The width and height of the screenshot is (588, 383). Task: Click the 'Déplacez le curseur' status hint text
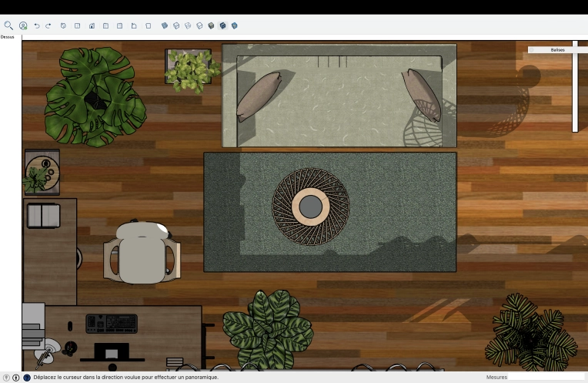[x=126, y=377]
